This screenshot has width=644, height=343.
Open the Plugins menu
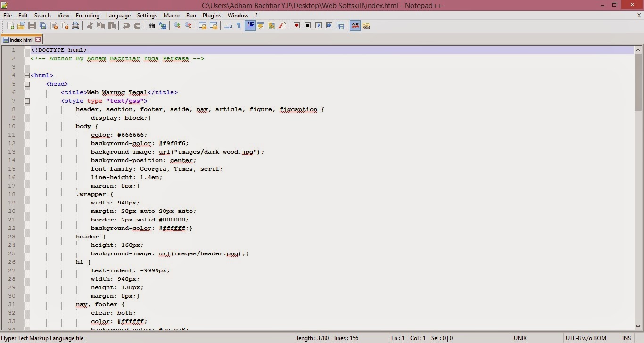[212, 16]
